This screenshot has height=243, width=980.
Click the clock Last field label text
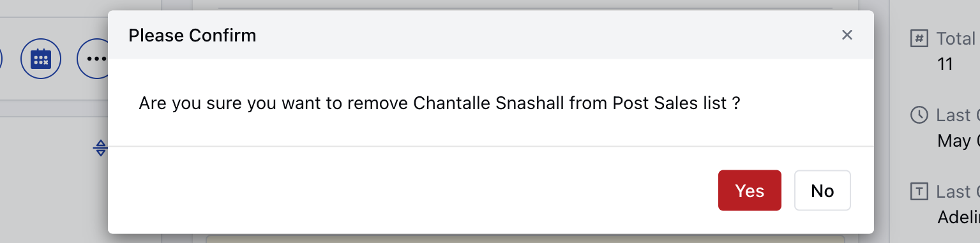coord(958,115)
